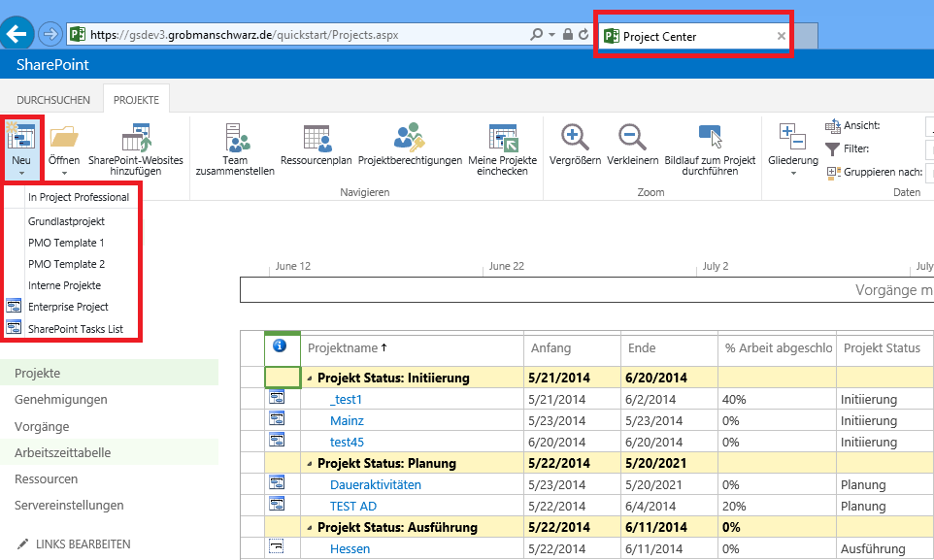Viewport: 934px width, 560px height.
Task: Close the Project Center browser tab
Action: [781, 36]
